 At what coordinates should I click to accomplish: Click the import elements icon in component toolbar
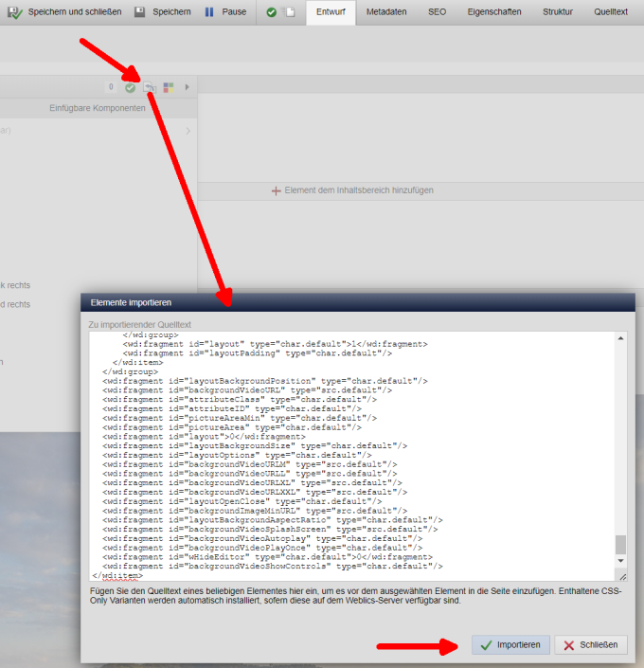tap(150, 87)
